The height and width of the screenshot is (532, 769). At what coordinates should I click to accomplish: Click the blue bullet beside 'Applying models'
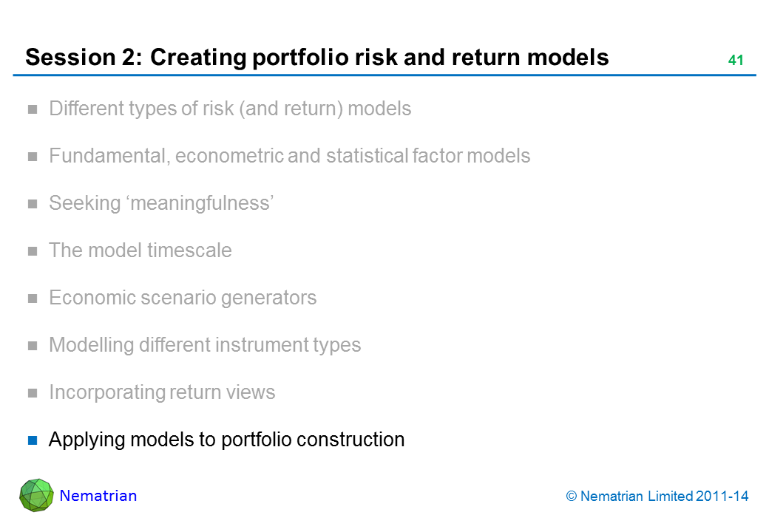click(33, 441)
